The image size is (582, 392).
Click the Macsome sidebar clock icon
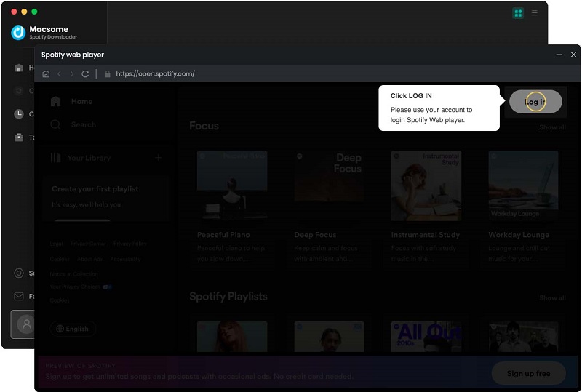19,114
